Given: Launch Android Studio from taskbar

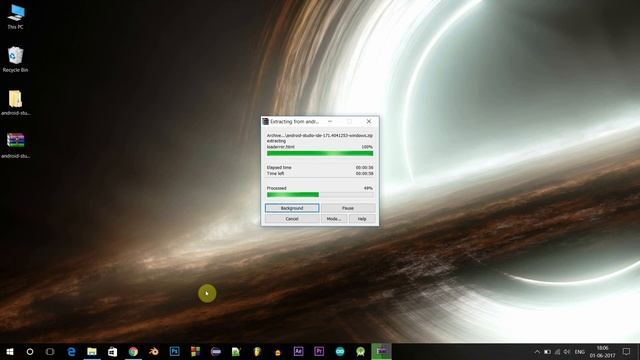Looking at the screenshot, I should [x=360, y=351].
